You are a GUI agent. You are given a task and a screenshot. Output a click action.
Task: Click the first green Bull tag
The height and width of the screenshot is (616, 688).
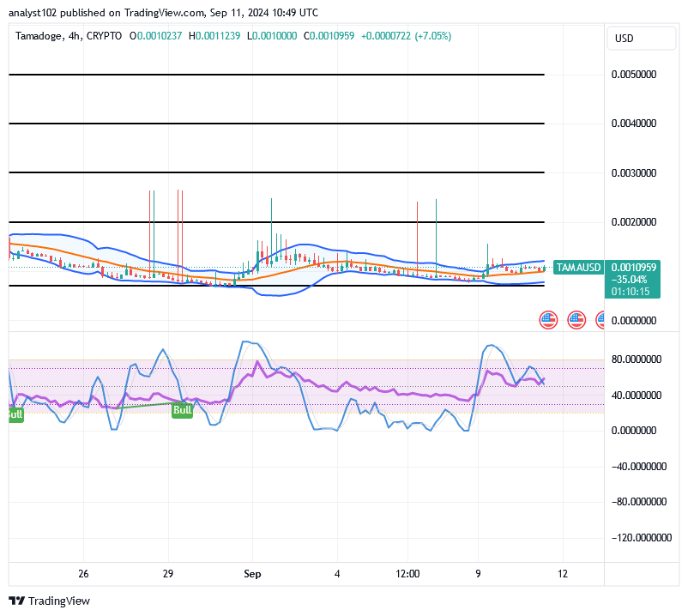click(x=12, y=413)
